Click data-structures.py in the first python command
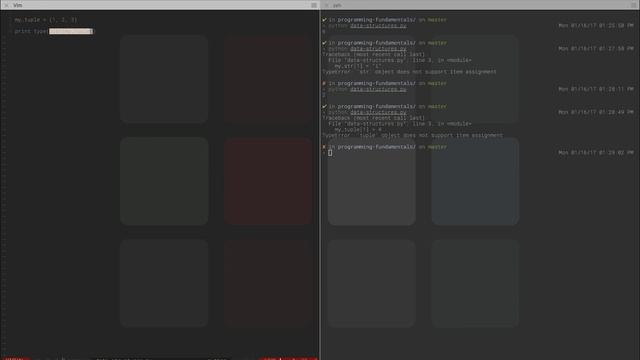Viewport: 640px width, 360px height. (x=378, y=25)
